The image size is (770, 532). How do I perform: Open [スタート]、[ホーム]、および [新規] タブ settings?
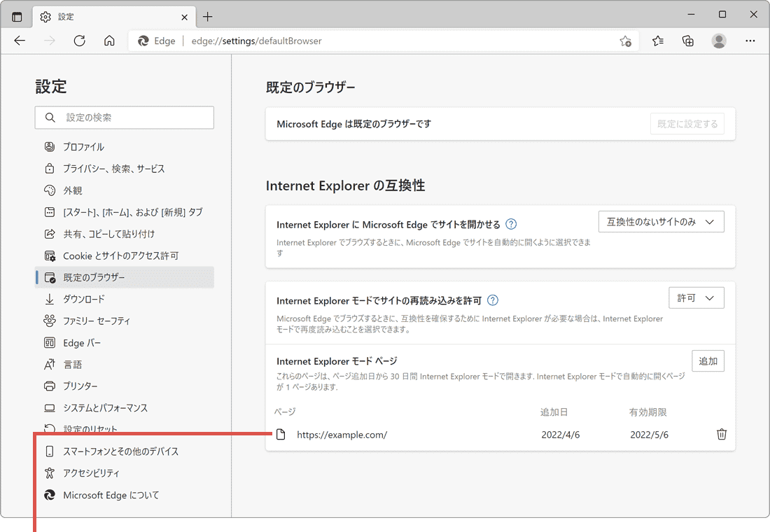pyautogui.click(x=125, y=212)
